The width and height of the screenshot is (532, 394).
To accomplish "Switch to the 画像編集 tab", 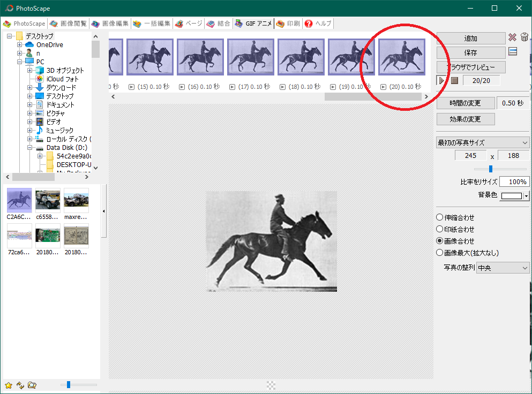I will point(110,24).
